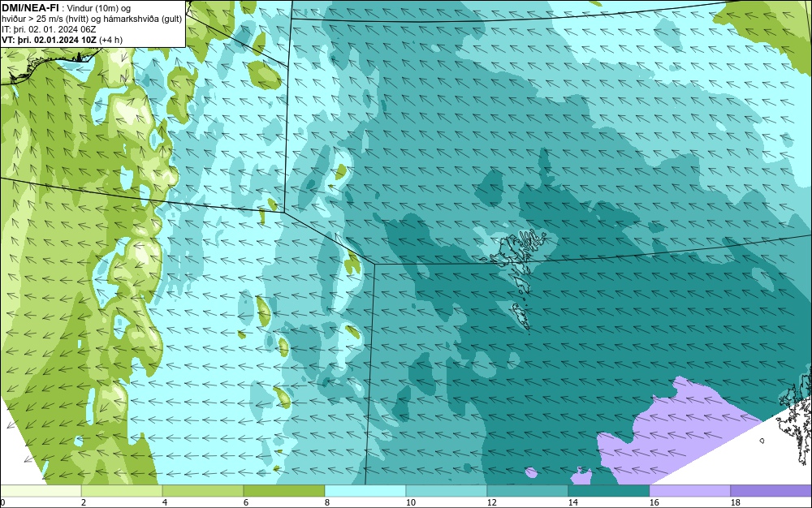The width and height of the screenshot is (812, 508).
Task: Click the legend scale label "8"
Action: tap(326, 502)
